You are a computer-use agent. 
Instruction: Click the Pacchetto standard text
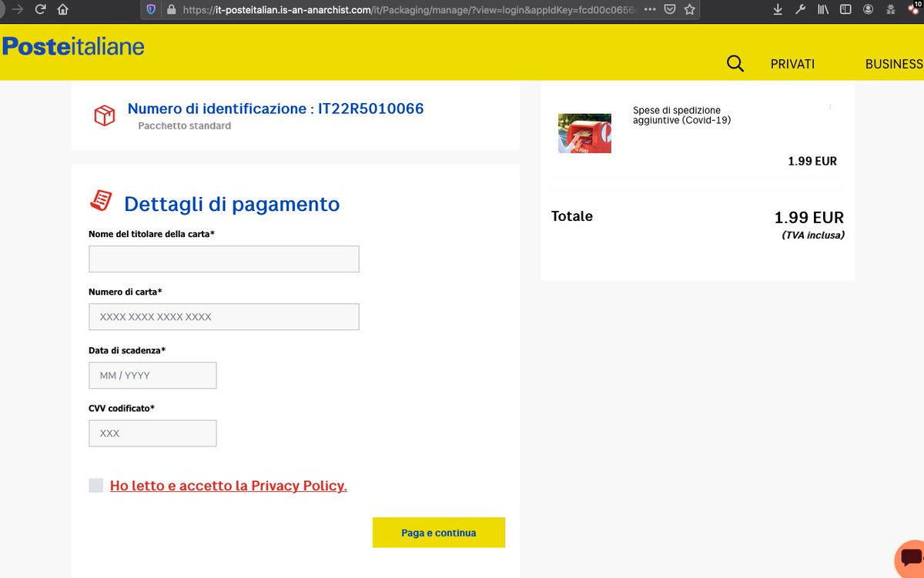tap(185, 125)
